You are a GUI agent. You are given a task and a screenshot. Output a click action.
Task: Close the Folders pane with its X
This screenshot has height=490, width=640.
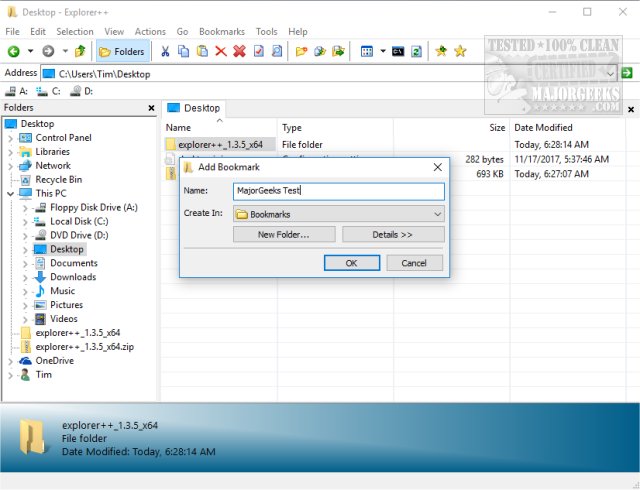[151, 107]
